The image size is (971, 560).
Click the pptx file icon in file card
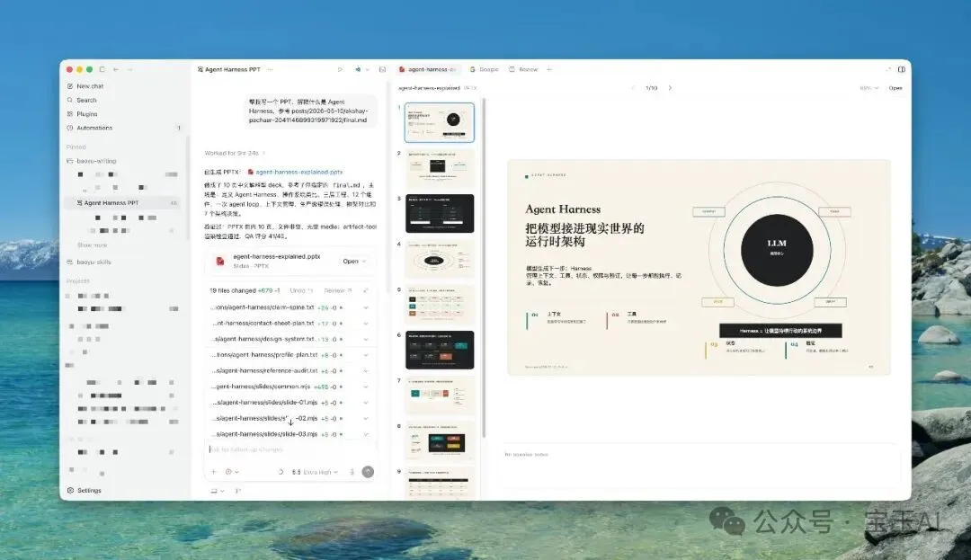click(220, 262)
